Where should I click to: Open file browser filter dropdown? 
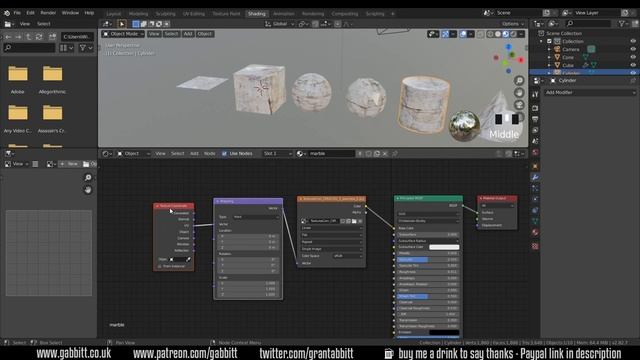pos(86,48)
